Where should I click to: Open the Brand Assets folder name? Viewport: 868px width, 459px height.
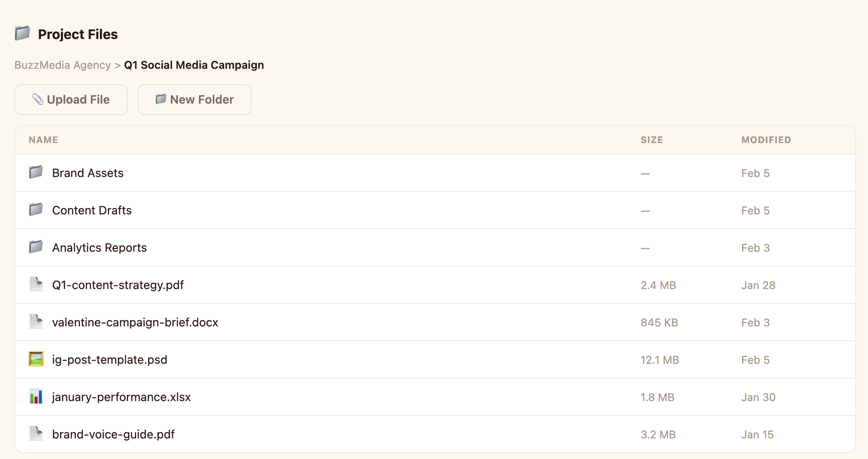pyautogui.click(x=88, y=173)
